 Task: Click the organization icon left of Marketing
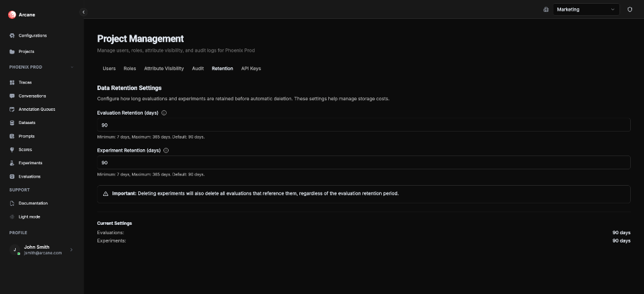point(546,9)
